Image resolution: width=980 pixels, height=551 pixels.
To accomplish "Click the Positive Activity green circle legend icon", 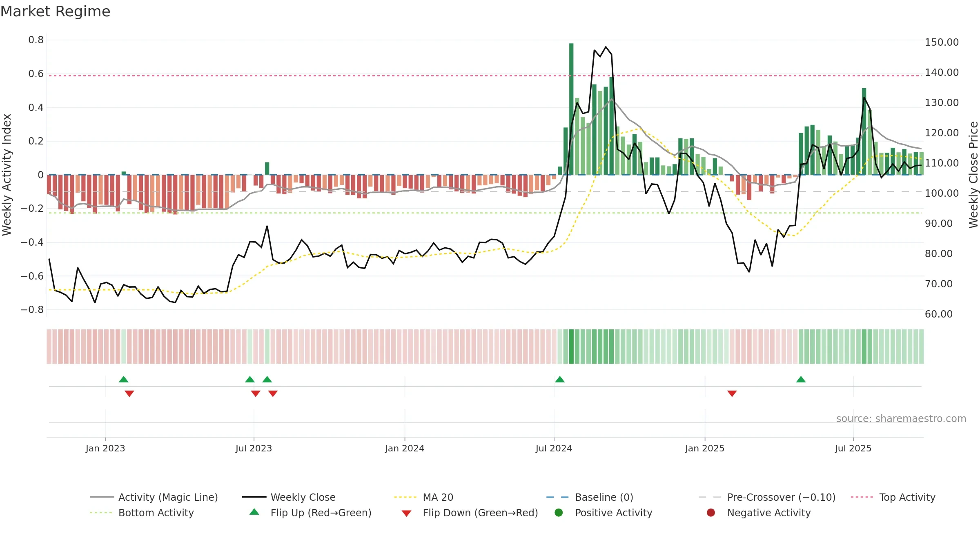I will point(559,513).
